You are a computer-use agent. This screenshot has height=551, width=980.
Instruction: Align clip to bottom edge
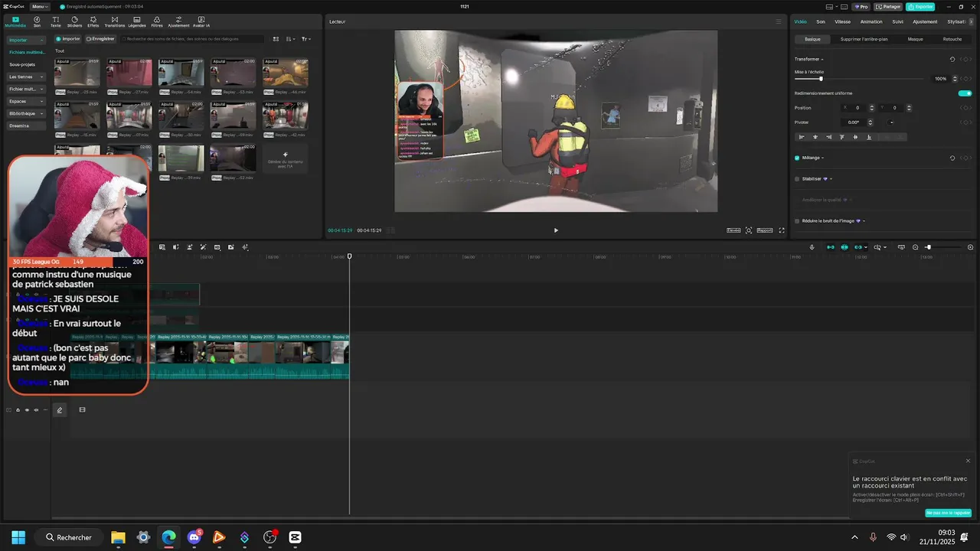[x=869, y=137]
